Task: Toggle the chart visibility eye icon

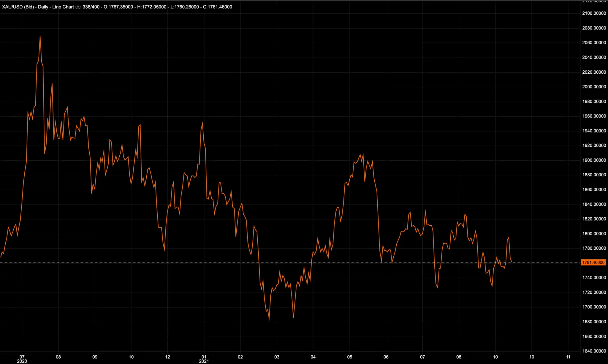Action: tap(78, 7)
